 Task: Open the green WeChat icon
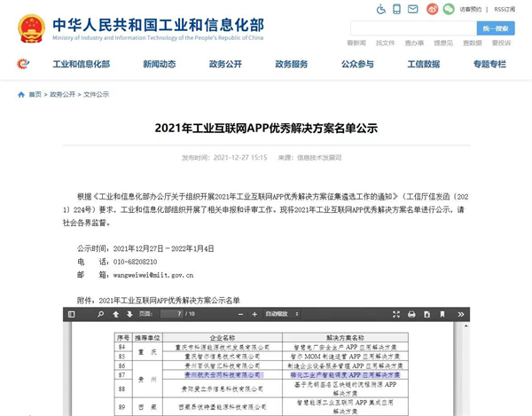point(449,9)
